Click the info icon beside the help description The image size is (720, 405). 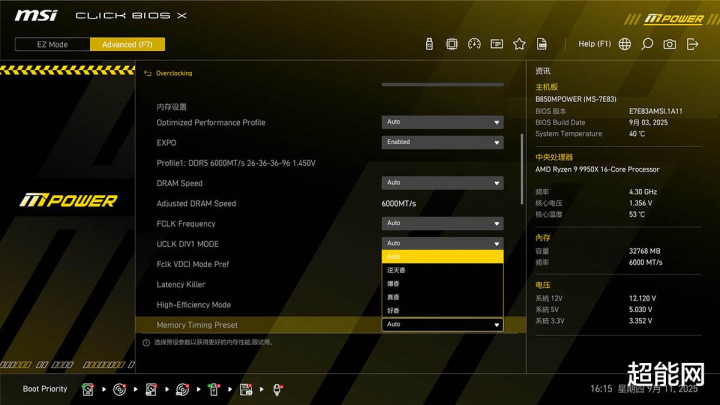pos(146,343)
